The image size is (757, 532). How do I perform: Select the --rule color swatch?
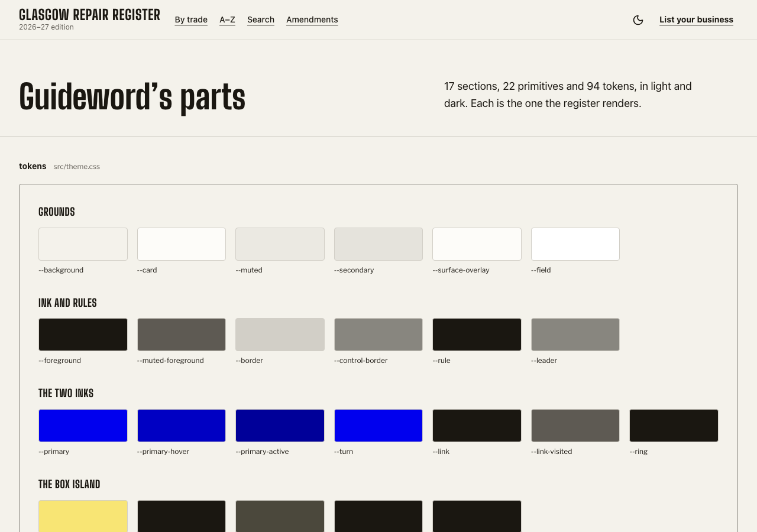477,335
